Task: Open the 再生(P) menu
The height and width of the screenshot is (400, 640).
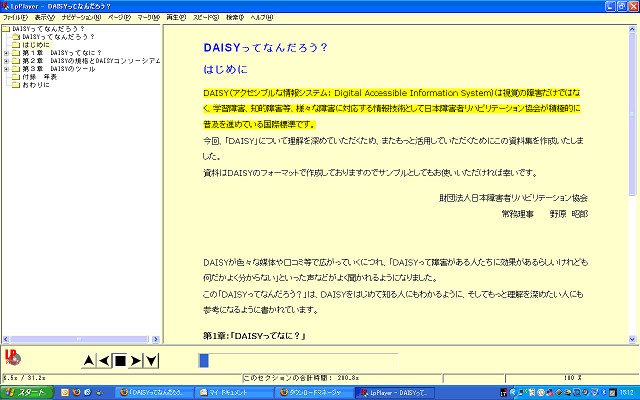Action: (x=175, y=18)
